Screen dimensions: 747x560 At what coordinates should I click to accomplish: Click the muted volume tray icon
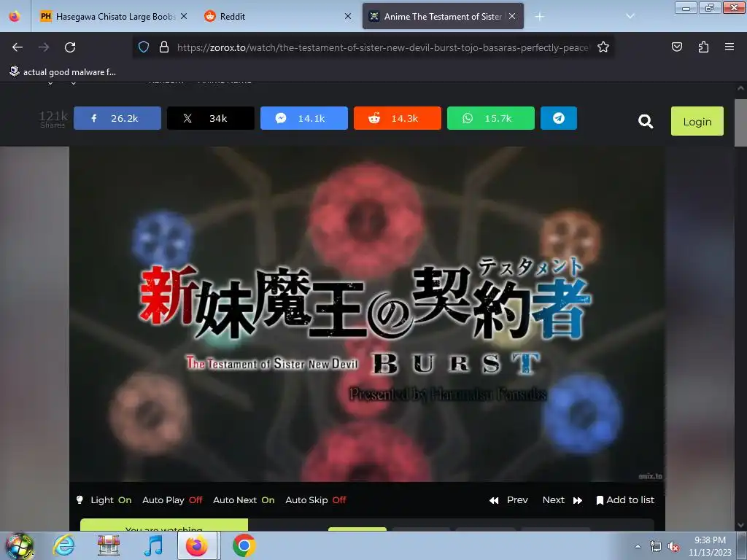pos(673,547)
